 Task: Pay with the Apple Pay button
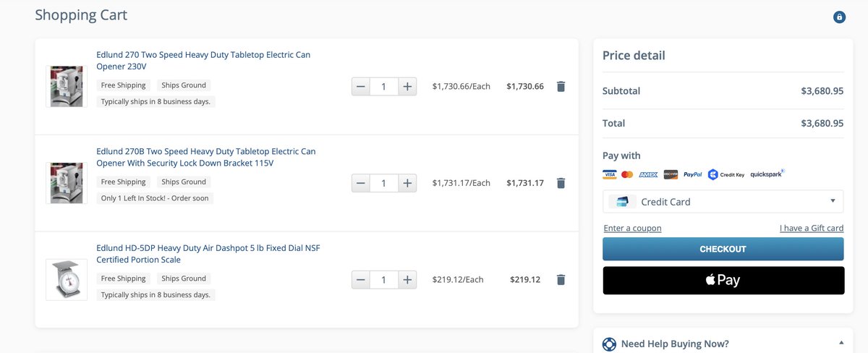pos(723,280)
